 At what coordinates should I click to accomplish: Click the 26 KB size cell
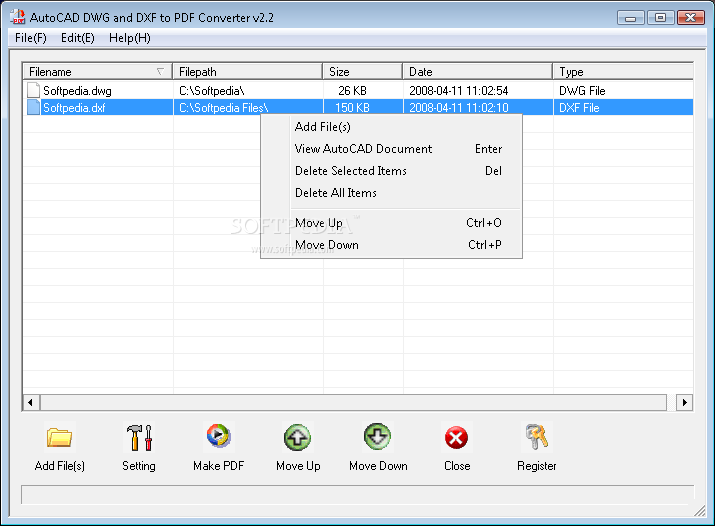click(x=352, y=91)
